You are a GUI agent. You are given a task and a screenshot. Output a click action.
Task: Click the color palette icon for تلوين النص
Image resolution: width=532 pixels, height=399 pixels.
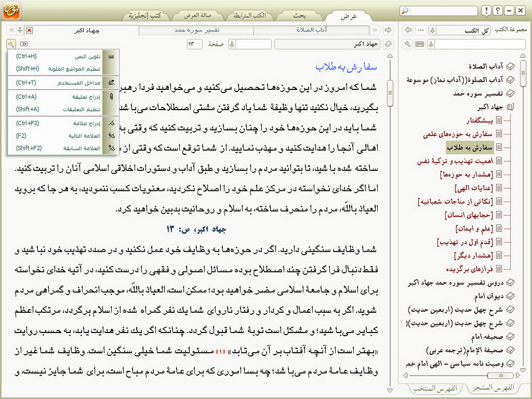coord(111,56)
